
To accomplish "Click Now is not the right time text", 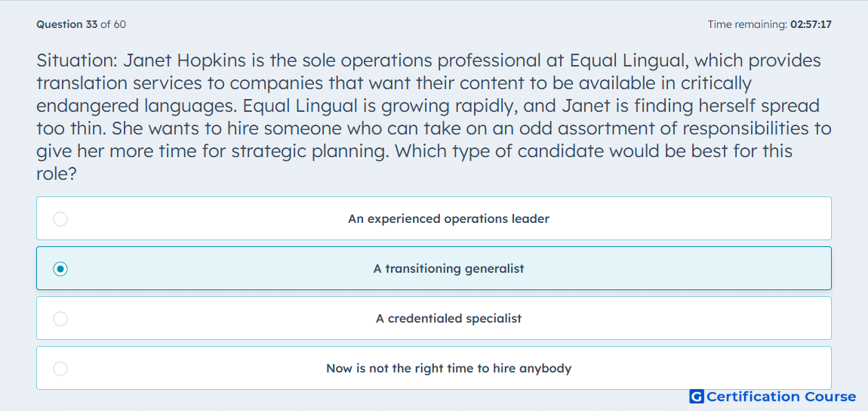I will (x=448, y=369).
